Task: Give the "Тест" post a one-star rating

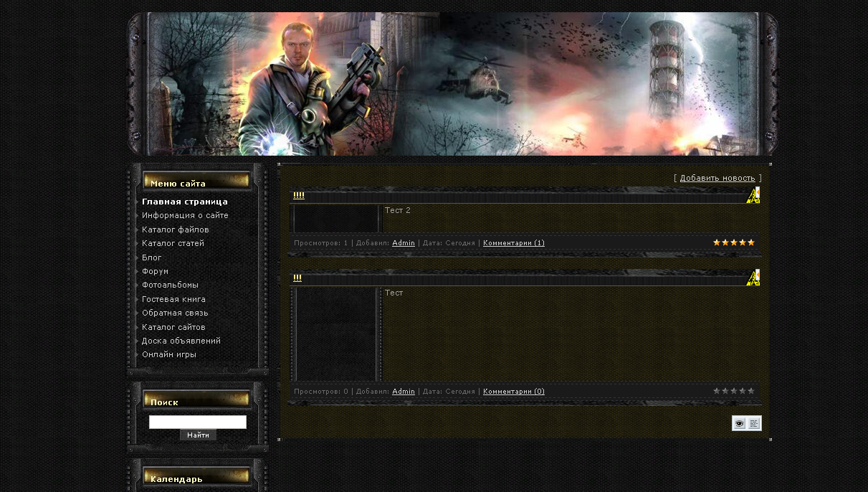Action: 717,391
